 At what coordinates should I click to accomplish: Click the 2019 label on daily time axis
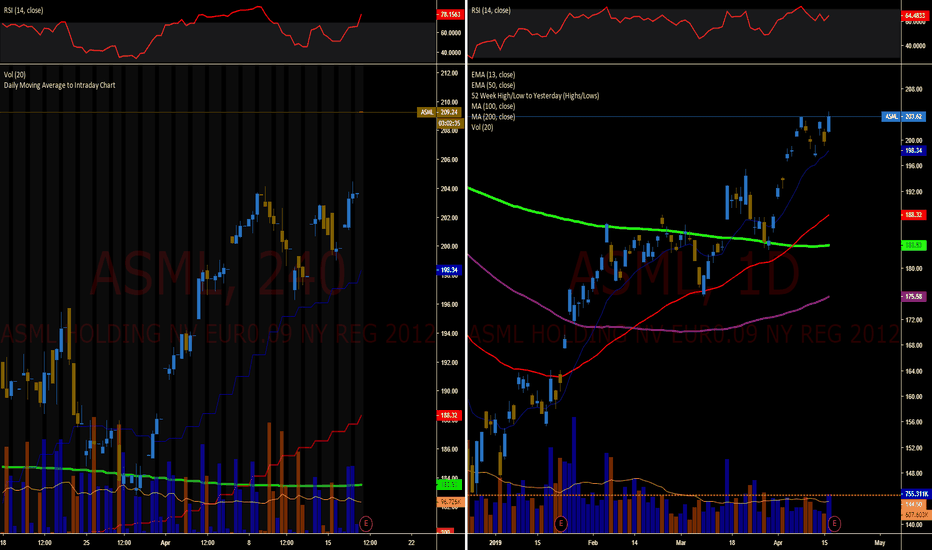(496, 542)
